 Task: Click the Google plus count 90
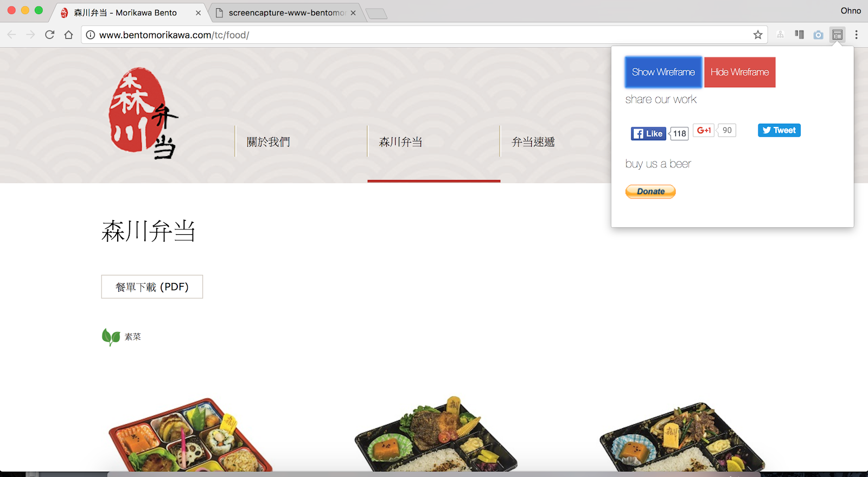pyautogui.click(x=727, y=130)
